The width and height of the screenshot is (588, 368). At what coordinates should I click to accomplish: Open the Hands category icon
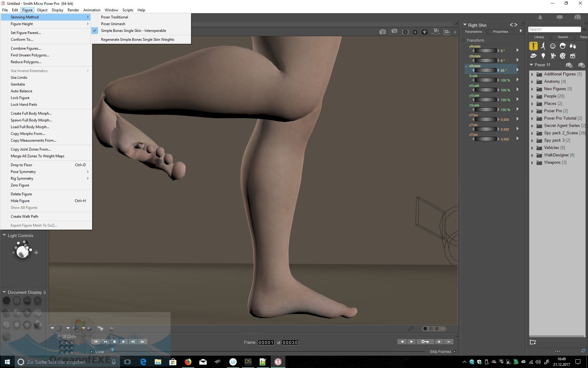tap(573, 46)
